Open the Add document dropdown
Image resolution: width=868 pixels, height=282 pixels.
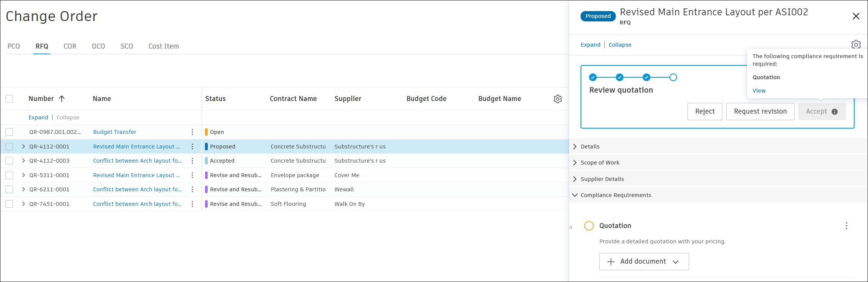(x=644, y=261)
